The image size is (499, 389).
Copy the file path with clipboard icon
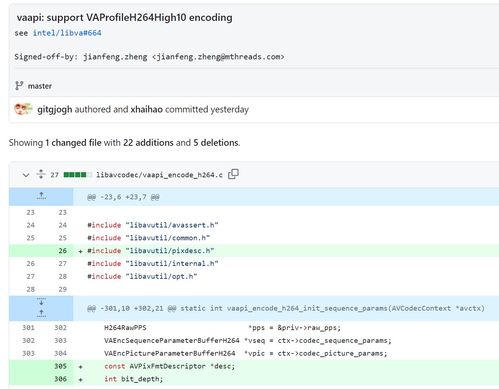233,174
